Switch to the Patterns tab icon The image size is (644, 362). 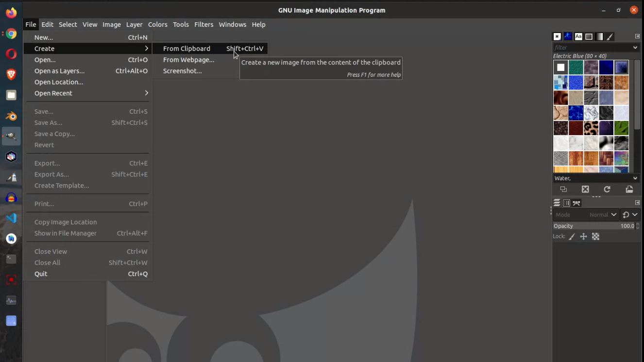pyautogui.click(x=568, y=36)
